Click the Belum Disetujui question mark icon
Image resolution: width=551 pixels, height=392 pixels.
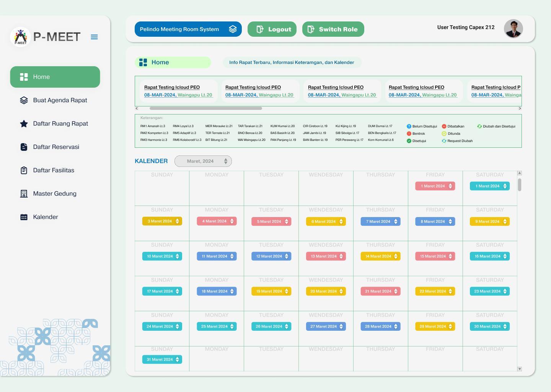click(409, 126)
